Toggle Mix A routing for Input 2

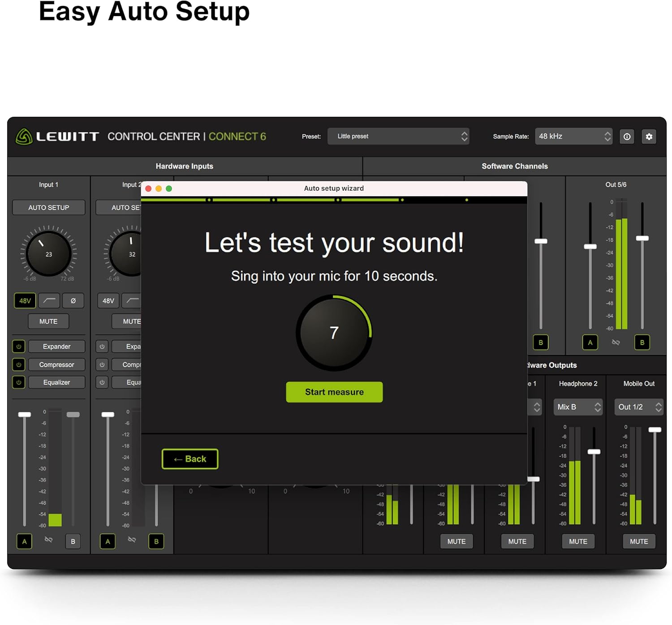pos(108,541)
